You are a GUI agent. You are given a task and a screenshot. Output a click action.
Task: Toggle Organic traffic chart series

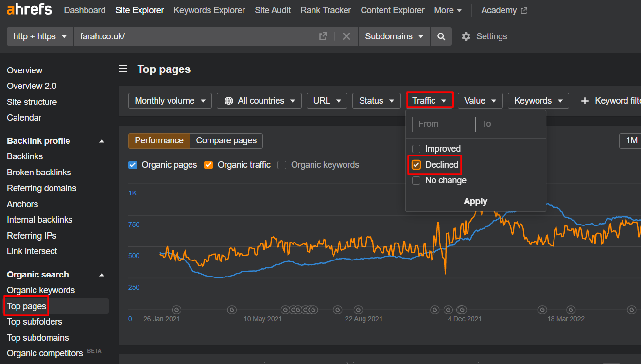(208, 165)
